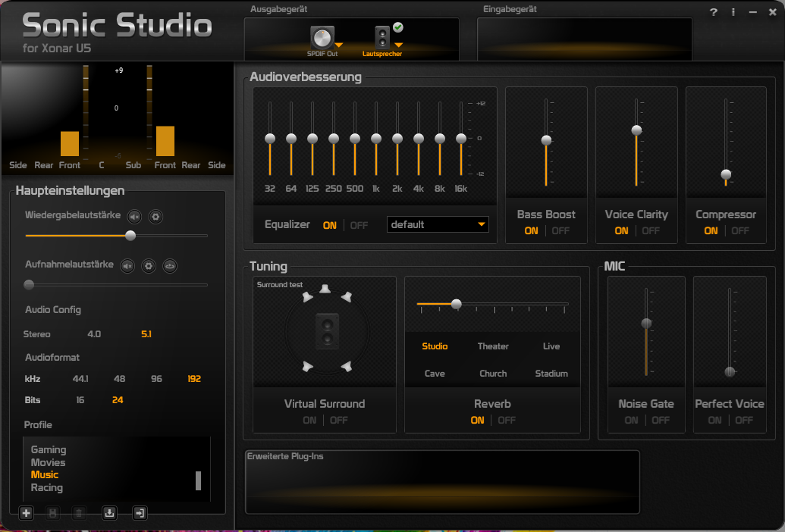
Task: Select the SPDIF Out output device icon
Action: coord(322,37)
